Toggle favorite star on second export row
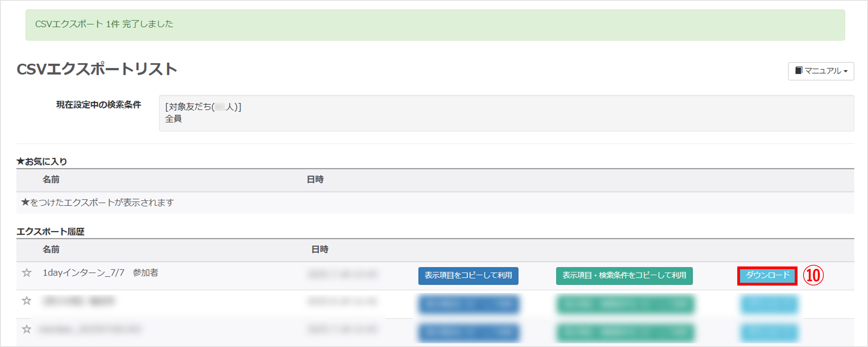Screen dimensions: 868x347 tap(27, 301)
